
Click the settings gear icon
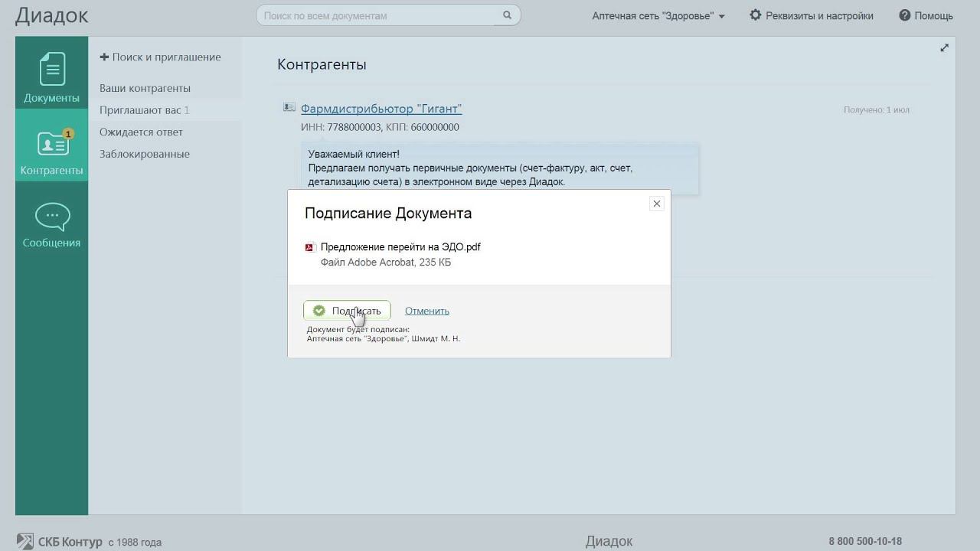coord(756,15)
